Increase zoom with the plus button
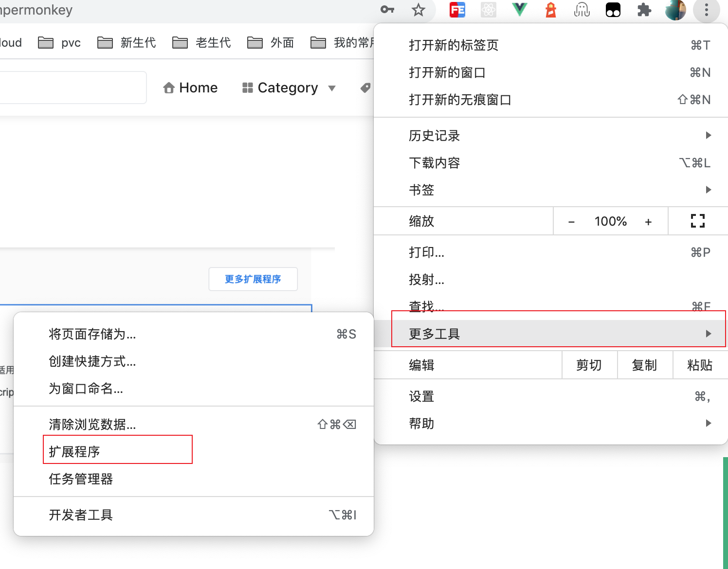728x569 pixels. [648, 222]
